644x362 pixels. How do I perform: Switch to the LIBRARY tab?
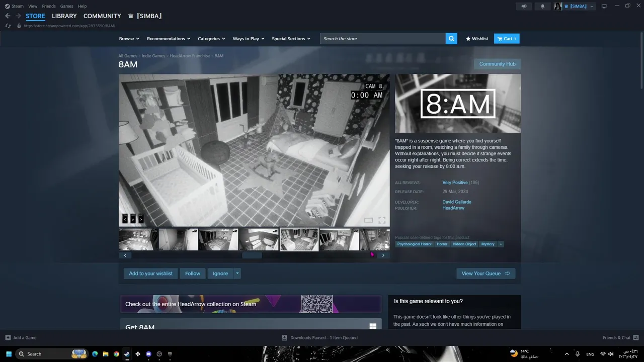(x=64, y=16)
